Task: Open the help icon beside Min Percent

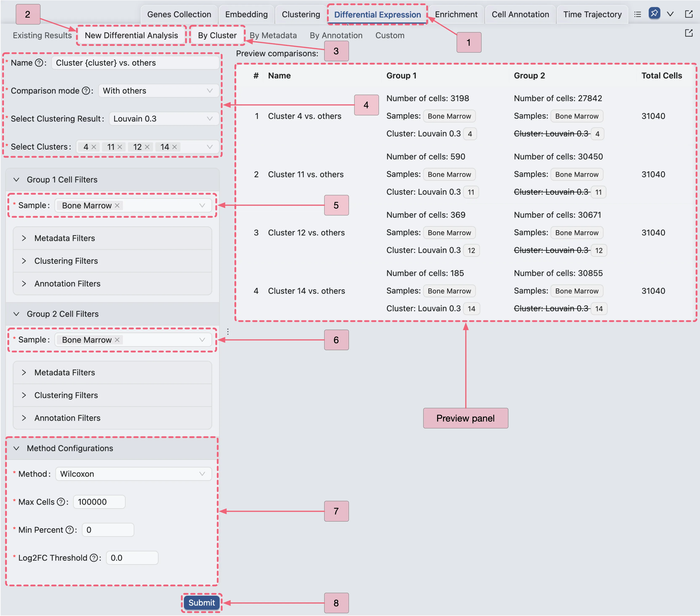Action: pyautogui.click(x=69, y=530)
